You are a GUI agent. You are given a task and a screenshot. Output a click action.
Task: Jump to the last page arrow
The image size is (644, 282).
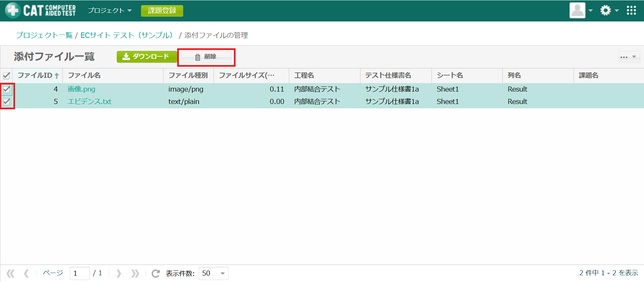click(x=135, y=274)
